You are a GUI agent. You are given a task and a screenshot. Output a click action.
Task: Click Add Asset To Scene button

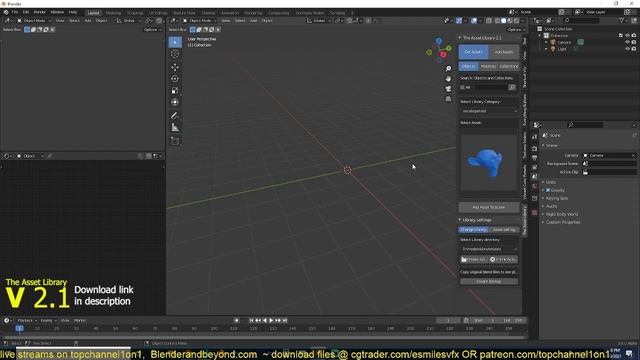[x=489, y=207]
